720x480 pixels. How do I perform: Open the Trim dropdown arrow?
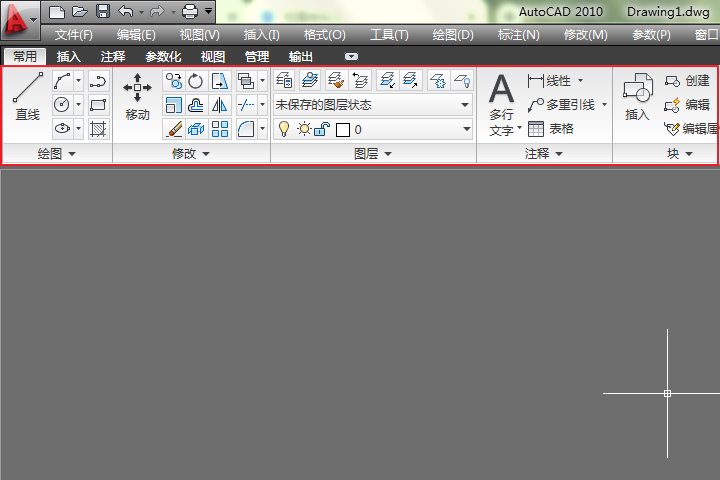tap(263, 105)
